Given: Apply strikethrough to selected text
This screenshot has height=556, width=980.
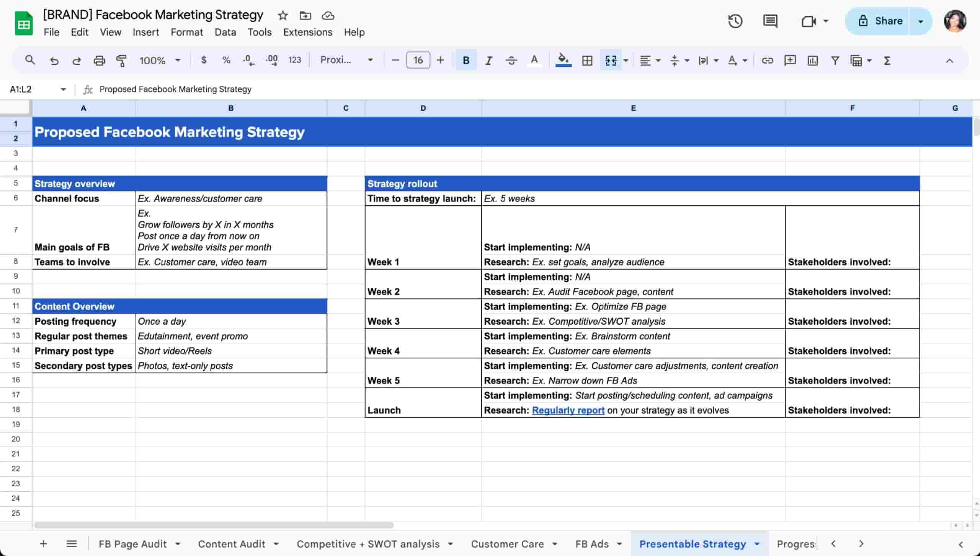Looking at the screenshot, I should (511, 60).
